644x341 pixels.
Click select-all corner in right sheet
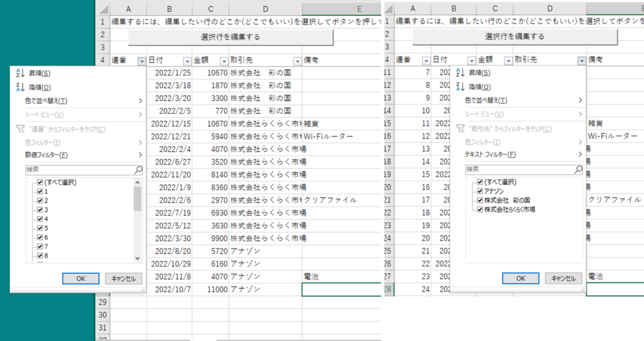tap(389, 8)
